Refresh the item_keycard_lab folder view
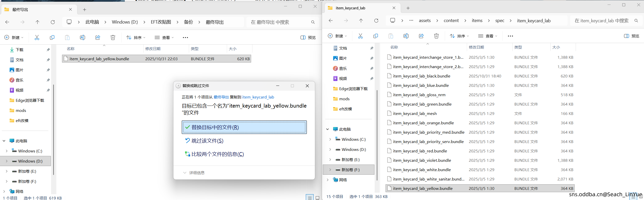 (x=376, y=21)
